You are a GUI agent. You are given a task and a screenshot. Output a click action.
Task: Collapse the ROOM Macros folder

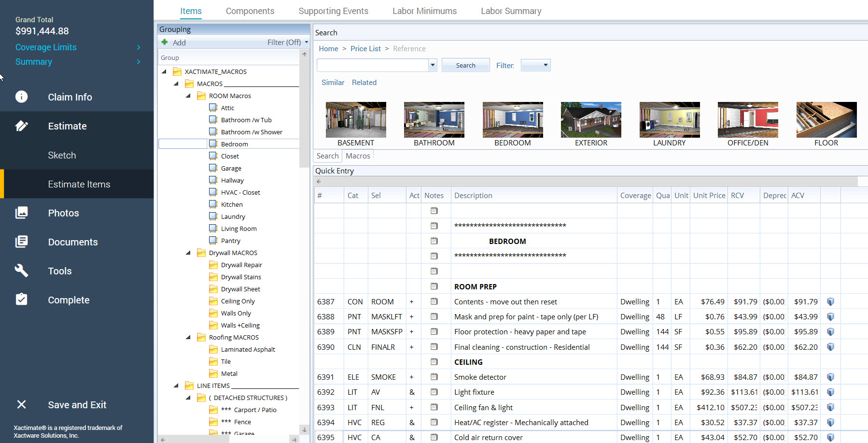(188, 96)
